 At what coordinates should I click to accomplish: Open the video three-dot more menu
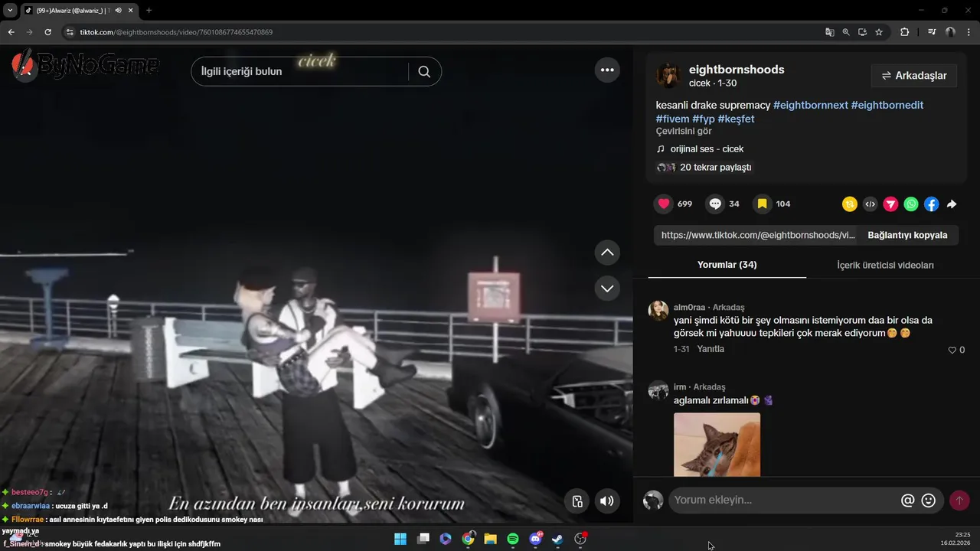(607, 70)
